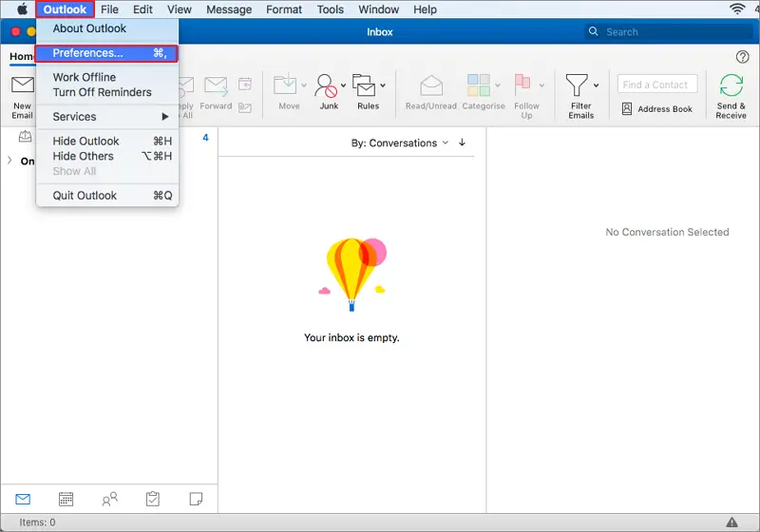Toggle Work Offline in Outlook menu
Screen dimensions: 760x532
coord(107,77)
